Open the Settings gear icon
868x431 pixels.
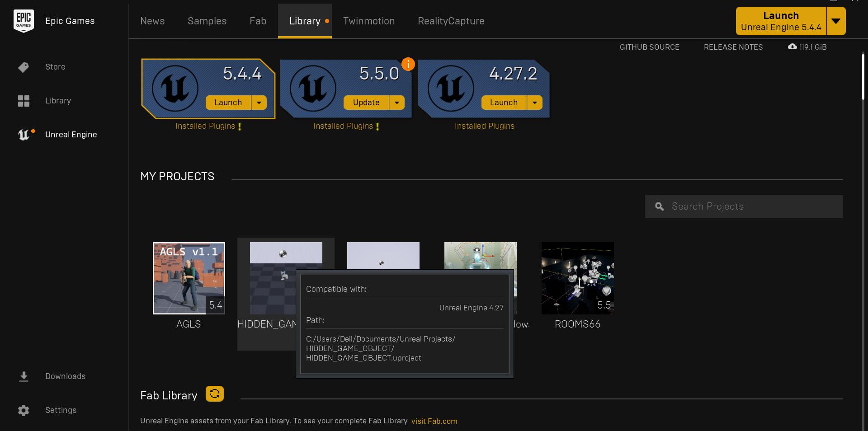[x=24, y=410]
